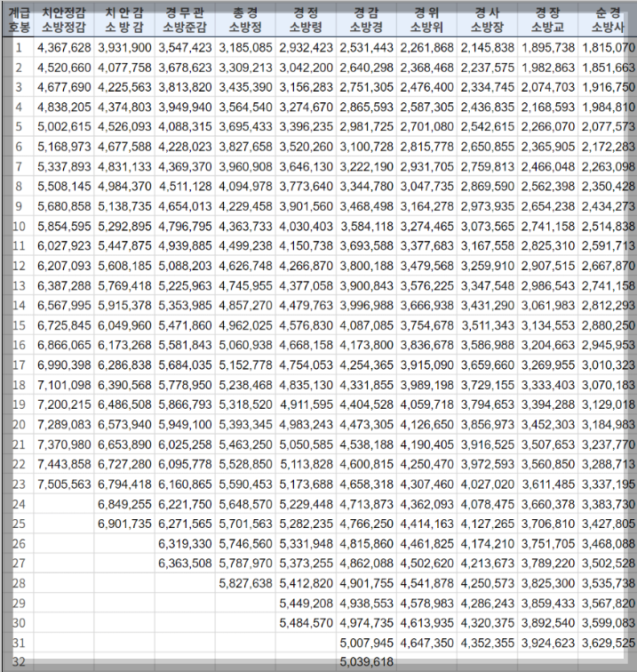
Task: Click cell with value 4,363,733
Action: 245,227
